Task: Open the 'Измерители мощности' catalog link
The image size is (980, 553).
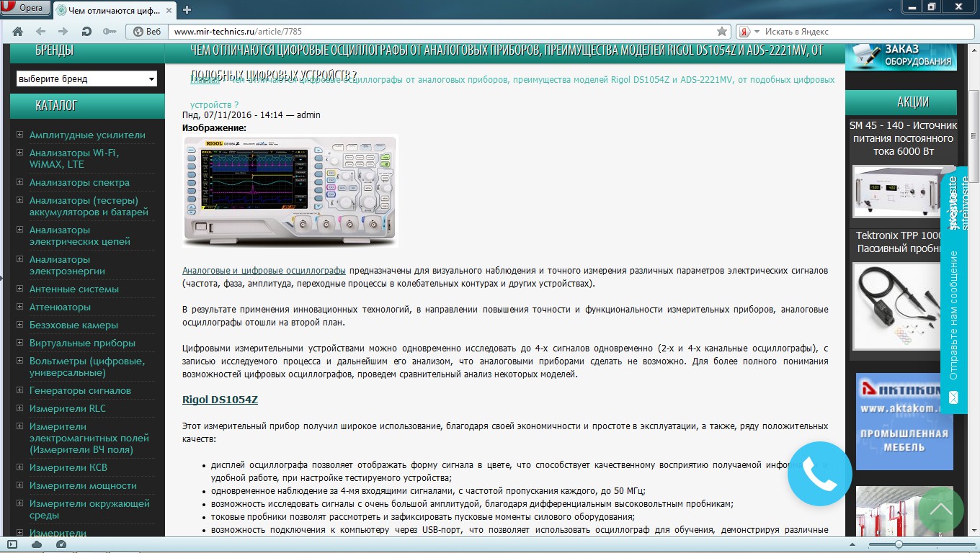Action: click(83, 485)
